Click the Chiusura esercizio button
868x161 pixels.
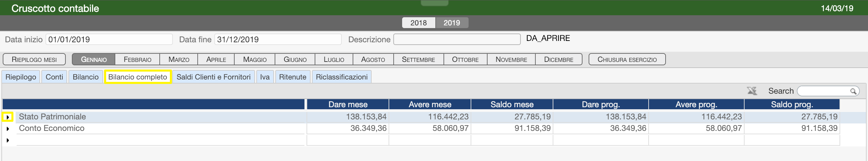tap(627, 59)
